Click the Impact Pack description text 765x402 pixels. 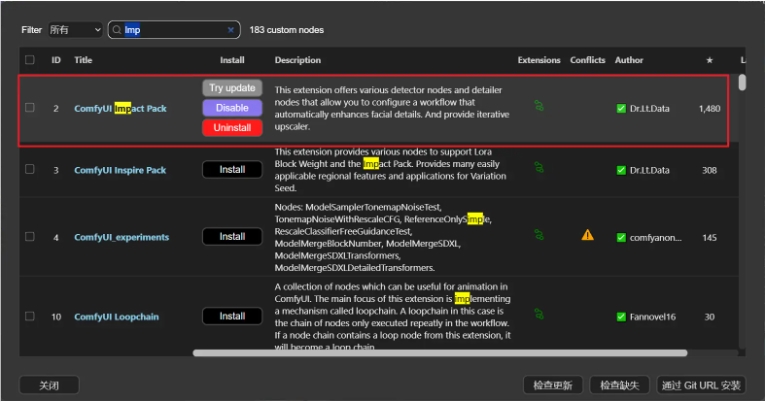pos(392,108)
